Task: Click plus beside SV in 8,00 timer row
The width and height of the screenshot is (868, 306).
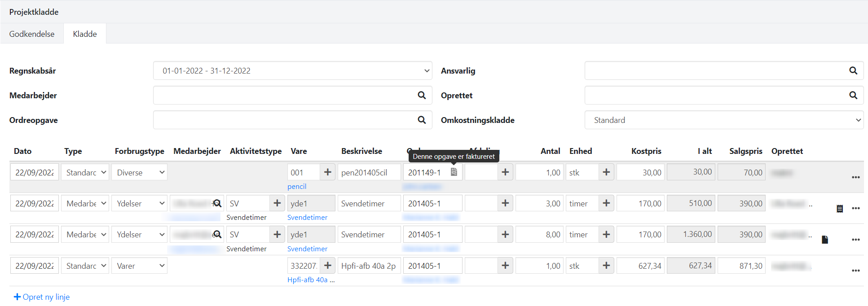Action: 277,234
